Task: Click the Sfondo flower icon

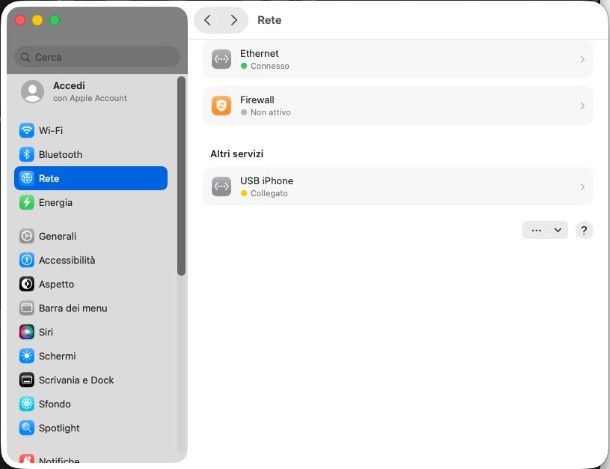Action: pos(26,404)
